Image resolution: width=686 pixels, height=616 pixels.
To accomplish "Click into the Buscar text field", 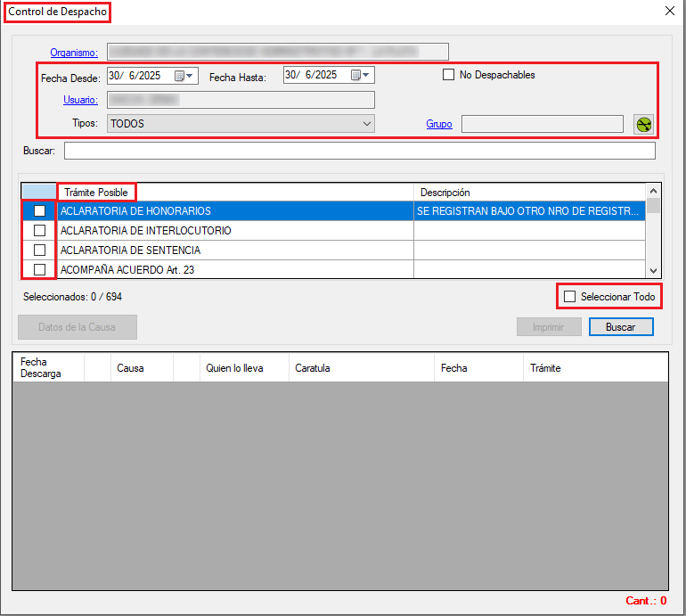I will tap(359, 151).
